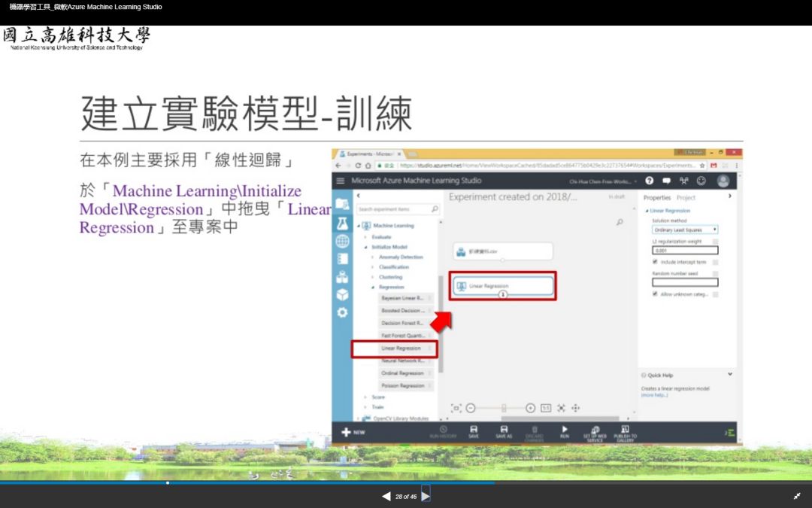Click the Search experiment items field
The width and height of the screenshot is (812, 508).
coord(398,209)
